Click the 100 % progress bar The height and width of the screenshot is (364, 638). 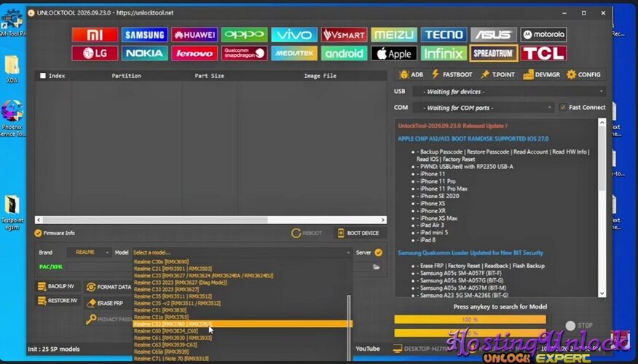point(470,320)
